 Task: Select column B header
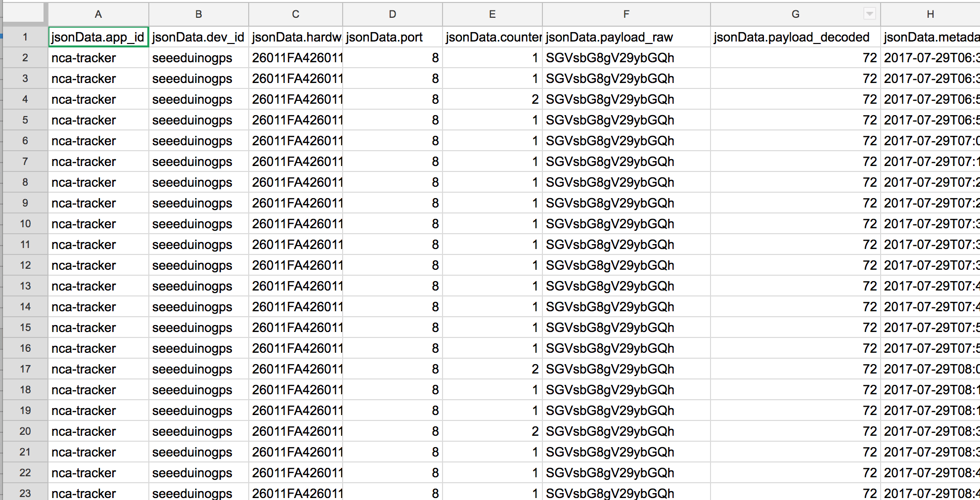click(198, 14)
